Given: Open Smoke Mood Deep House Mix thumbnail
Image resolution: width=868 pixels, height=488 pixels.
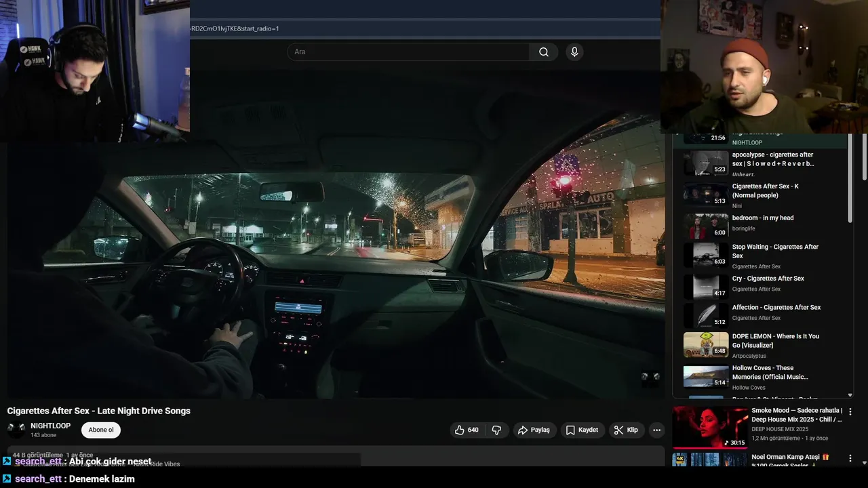Looking at the screenshot, I should pos(710,428).
